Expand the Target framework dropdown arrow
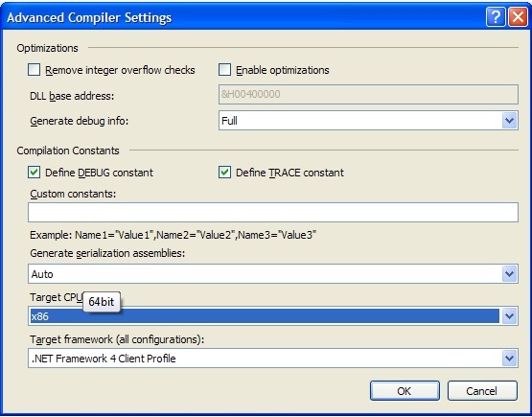The image size is (532, 417). point(509,359)
